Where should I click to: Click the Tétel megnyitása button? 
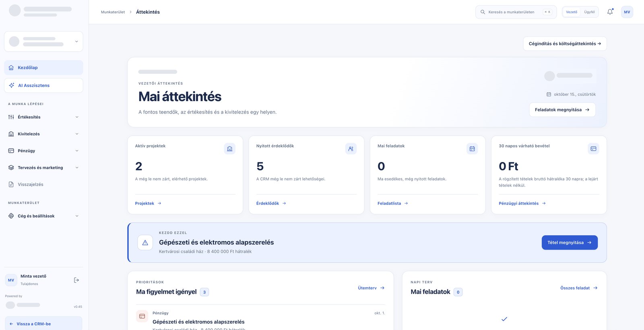(570, 243)
